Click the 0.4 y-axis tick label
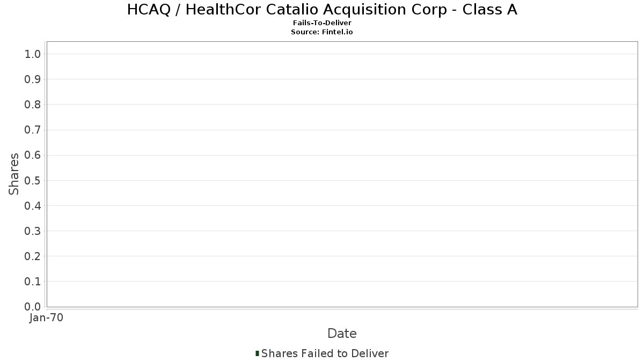The image size is (644, 362). (33, 206)
